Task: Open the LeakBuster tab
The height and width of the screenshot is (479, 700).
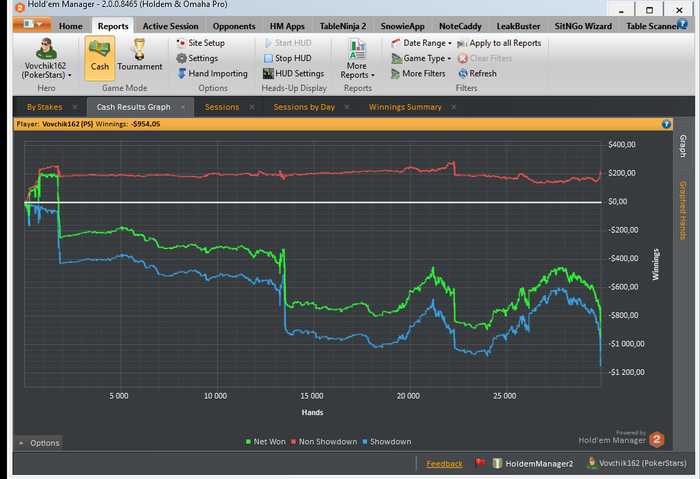Action: (518, 26)
